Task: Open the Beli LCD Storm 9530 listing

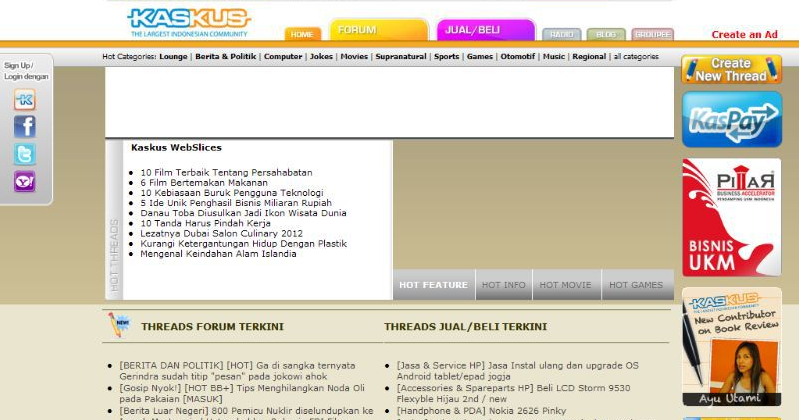Action: (514, 393)
